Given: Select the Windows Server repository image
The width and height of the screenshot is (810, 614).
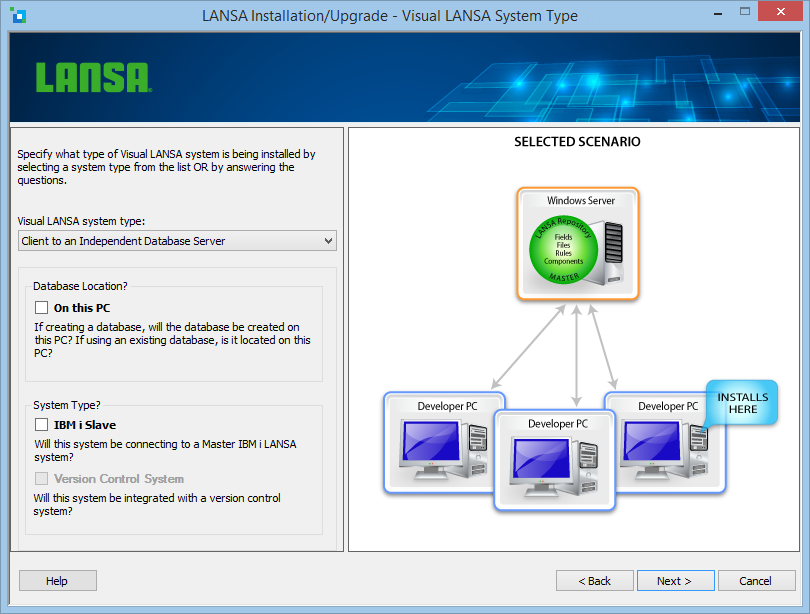Looking at the screenshot, I should pos(578,244).
